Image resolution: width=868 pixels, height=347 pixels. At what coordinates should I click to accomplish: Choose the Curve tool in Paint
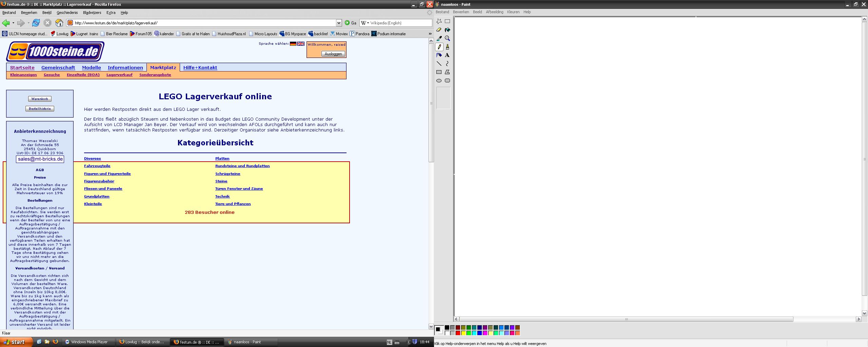point(448,64)
